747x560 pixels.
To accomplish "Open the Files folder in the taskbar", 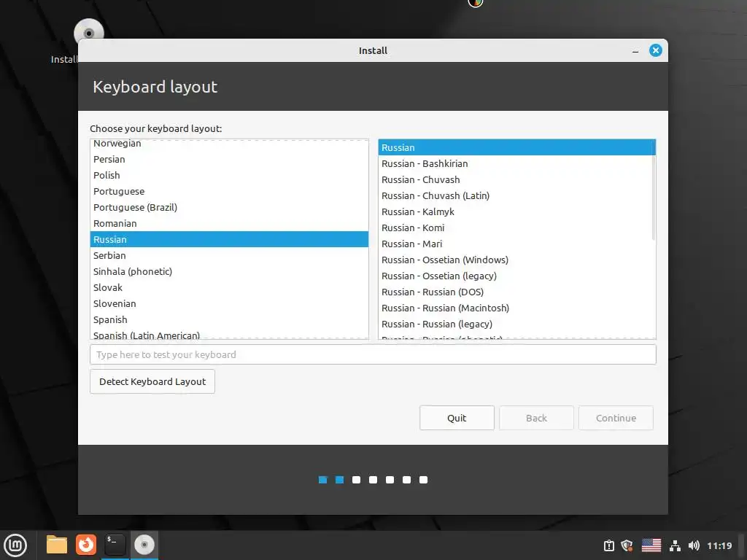I will pos(57,545).
